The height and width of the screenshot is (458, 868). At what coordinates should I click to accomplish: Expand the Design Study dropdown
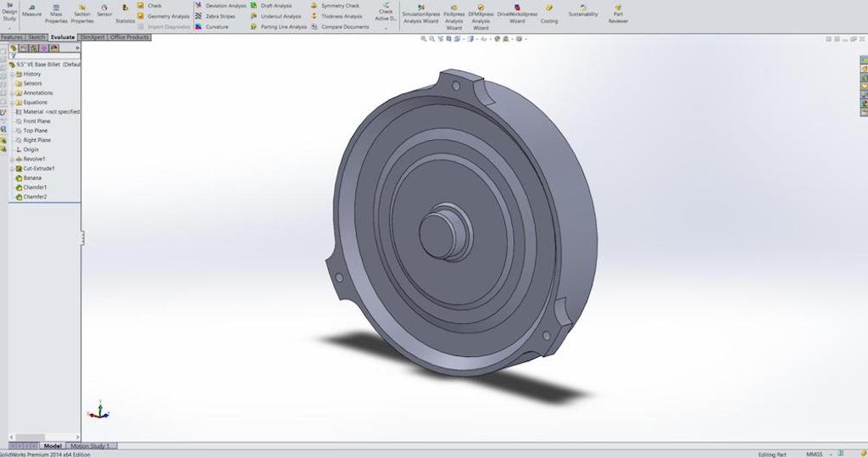tap(9, 27)
